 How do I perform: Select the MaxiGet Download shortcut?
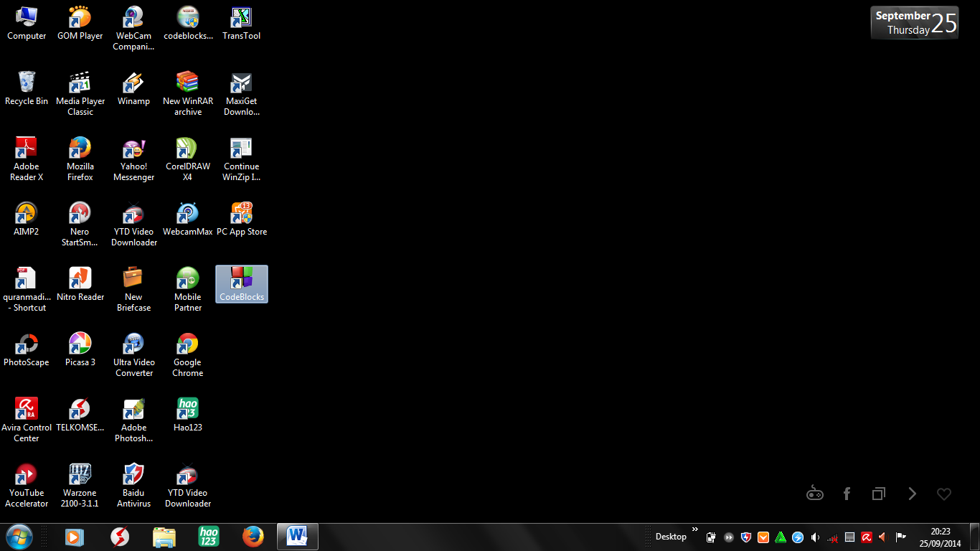(x=242, y=94)
